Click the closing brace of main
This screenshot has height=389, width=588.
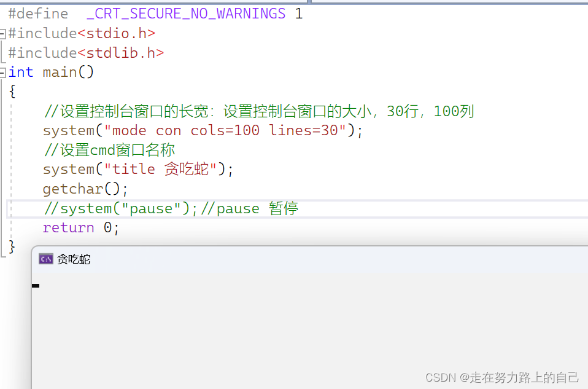coord(11,246)
